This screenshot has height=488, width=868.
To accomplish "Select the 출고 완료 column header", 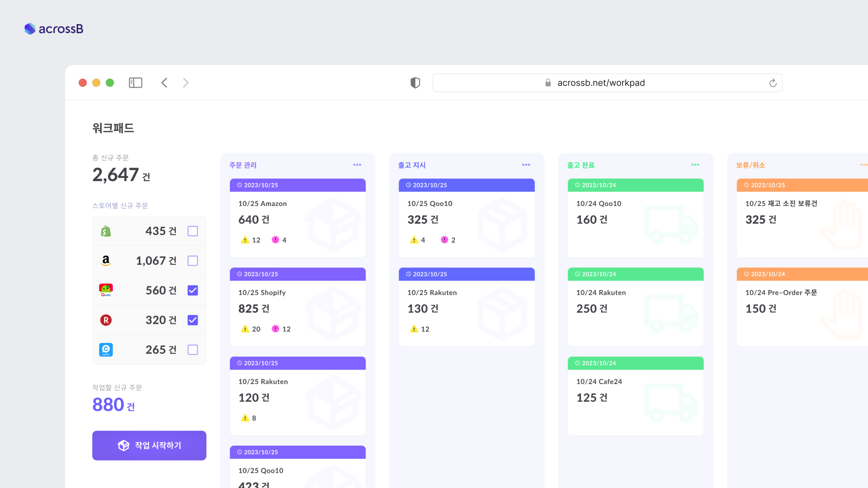I will [x=581, y=165].
